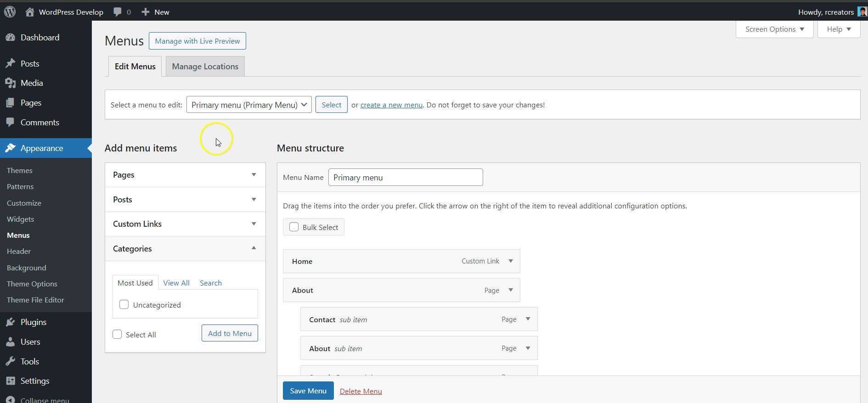
Task: Click the Dashboard gauge icon
Action: pyautogui.click(x=10, y=38)
